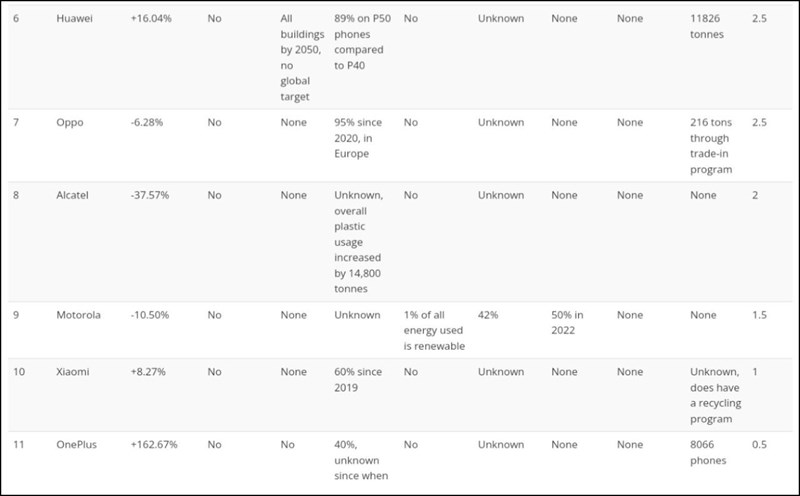Select the Oppo brand name cell

(70, 122)
